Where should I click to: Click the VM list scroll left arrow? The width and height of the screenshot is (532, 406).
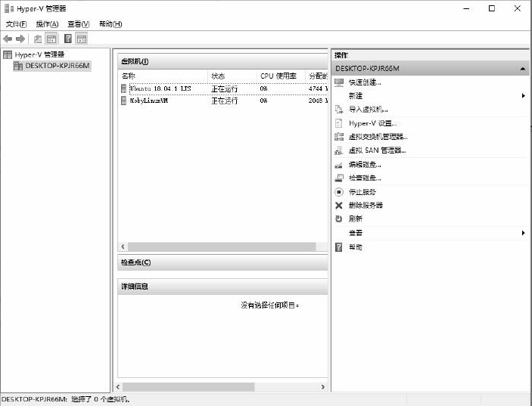click(x=123, y=246)
